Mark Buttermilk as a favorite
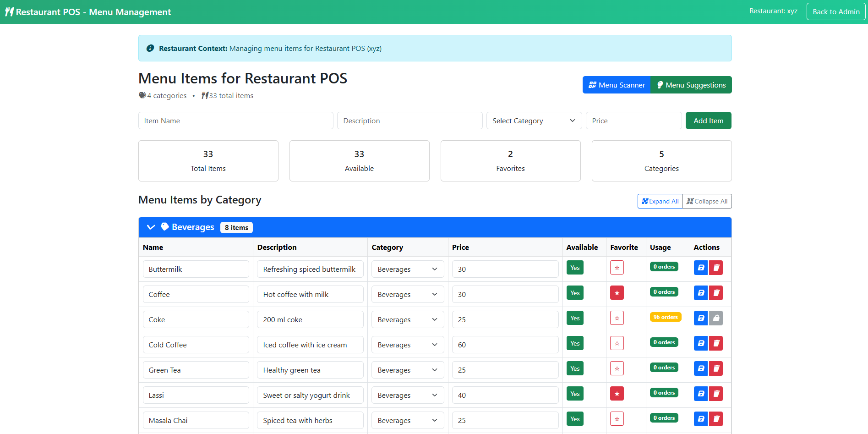Viewport: 868px width, 434px height. pyautogui.click(x=617, y=267)
